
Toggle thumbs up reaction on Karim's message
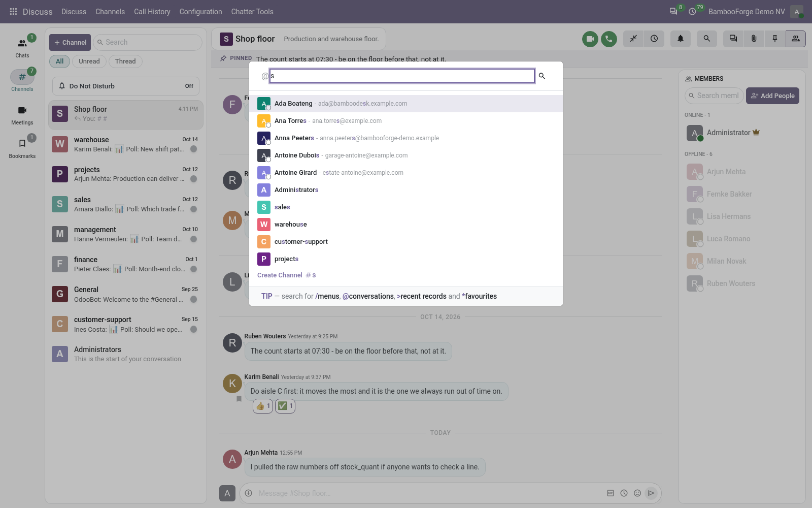(263, 406)
